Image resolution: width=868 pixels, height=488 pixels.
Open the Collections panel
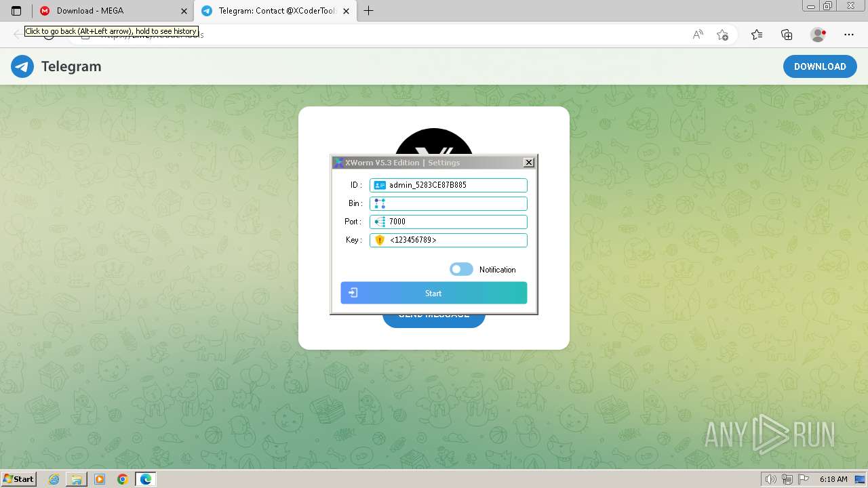pos(787,35)
